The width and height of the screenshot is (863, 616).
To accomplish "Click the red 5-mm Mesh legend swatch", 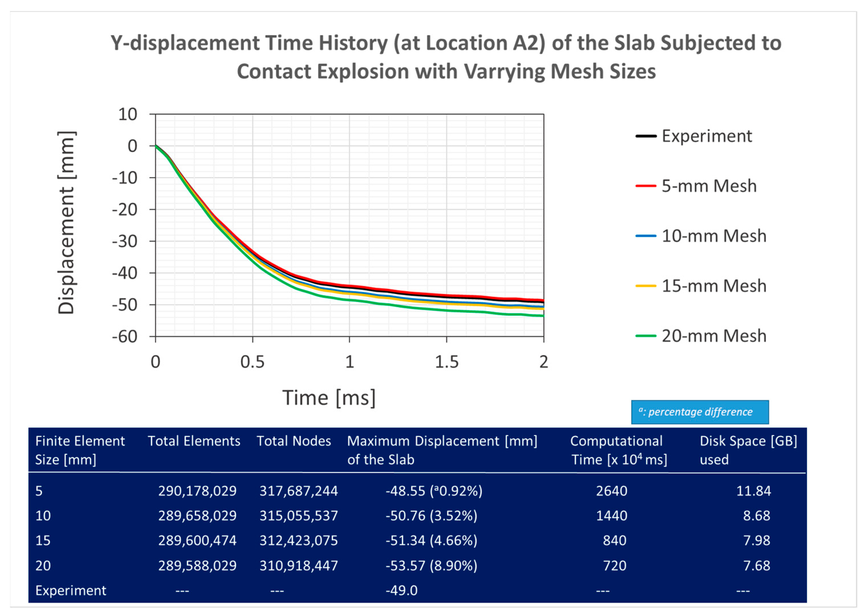I will [646, 186].
